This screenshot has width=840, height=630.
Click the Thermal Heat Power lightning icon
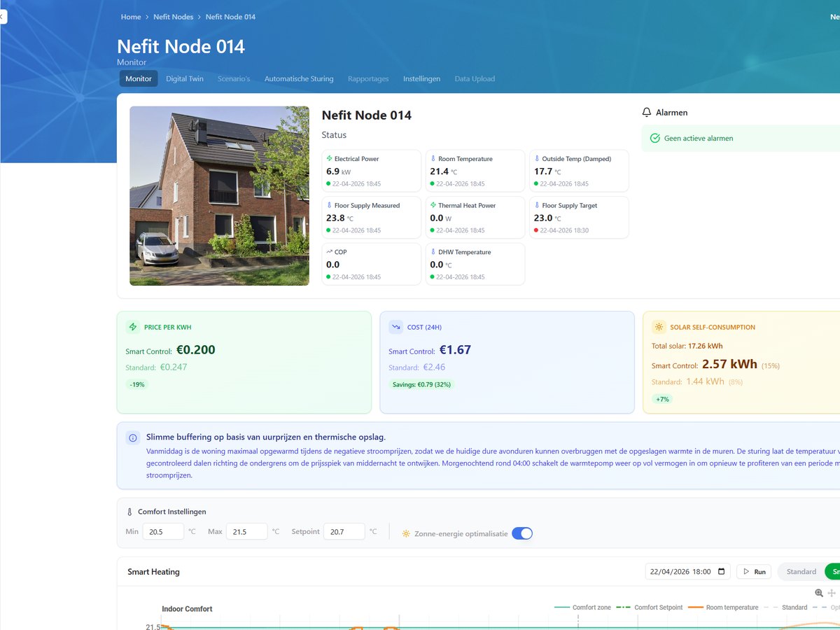(x=433, y=205)
